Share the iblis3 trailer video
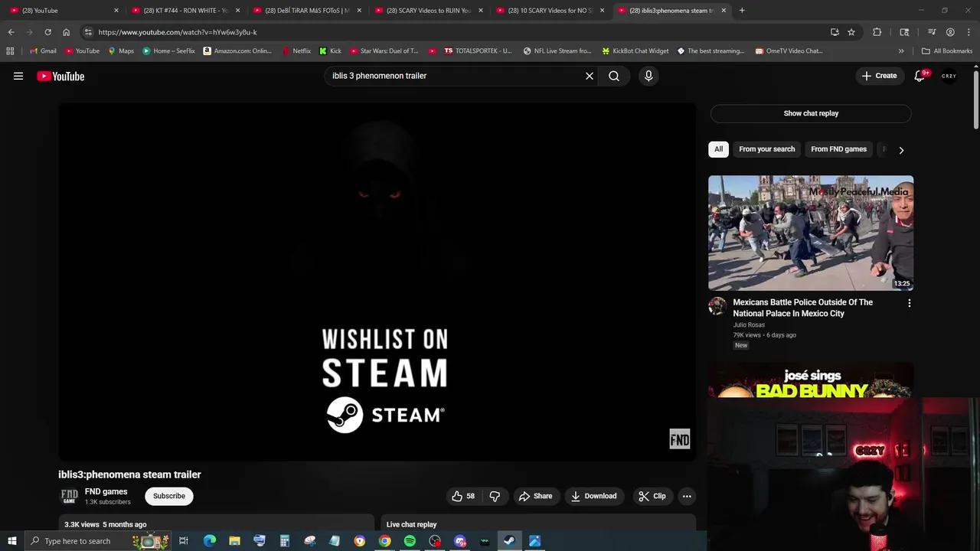 (x=535, y=496)
